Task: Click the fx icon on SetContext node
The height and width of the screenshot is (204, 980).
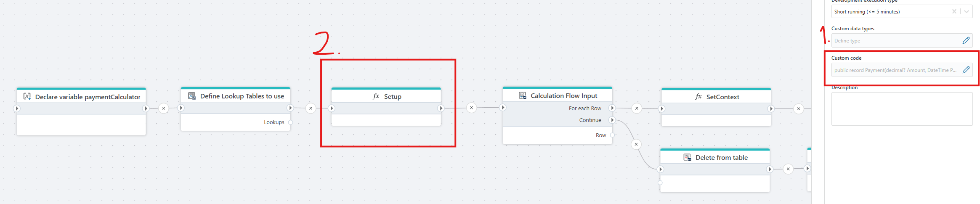Action: coord(698,97)
